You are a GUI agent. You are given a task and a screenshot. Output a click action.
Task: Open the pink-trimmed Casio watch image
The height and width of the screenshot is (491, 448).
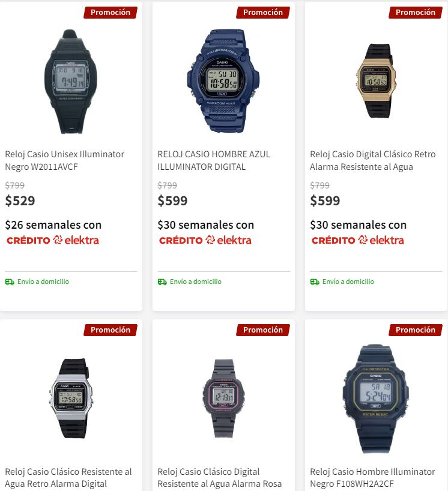pos(223,399)
